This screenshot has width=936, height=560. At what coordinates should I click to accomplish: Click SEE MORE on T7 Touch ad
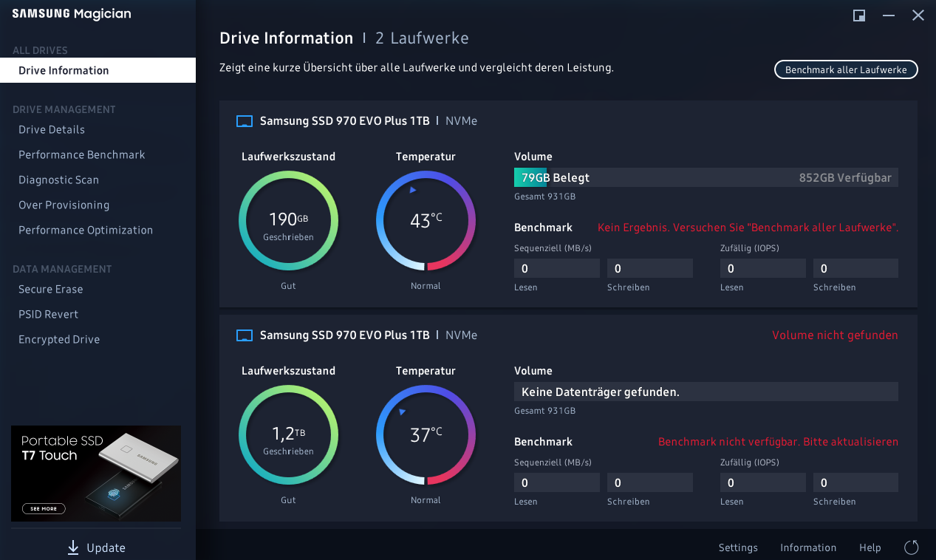click(x=44, y=508)
